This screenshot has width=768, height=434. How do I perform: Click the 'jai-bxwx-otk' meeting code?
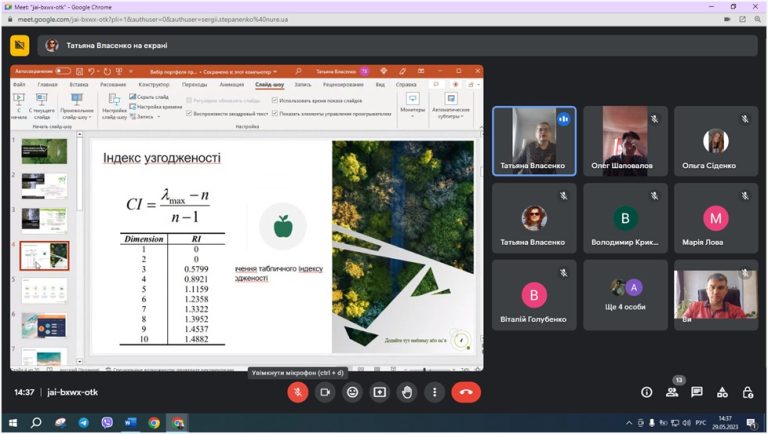(72, 392)
